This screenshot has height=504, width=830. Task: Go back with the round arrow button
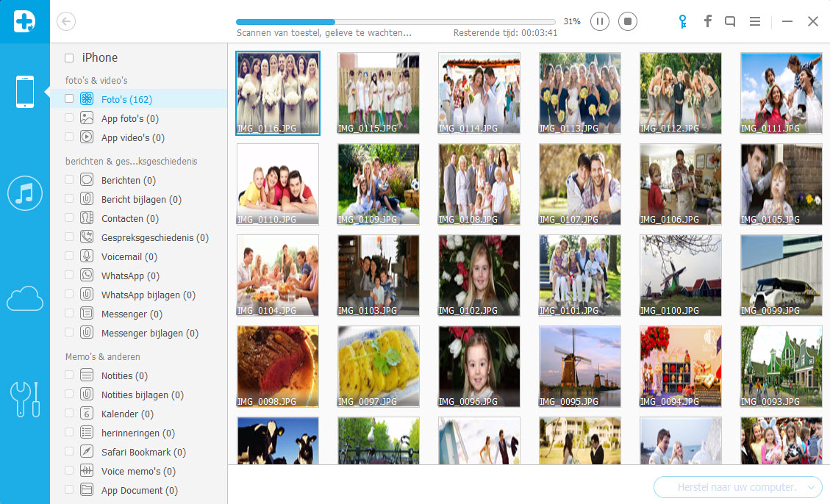[66, 21]
